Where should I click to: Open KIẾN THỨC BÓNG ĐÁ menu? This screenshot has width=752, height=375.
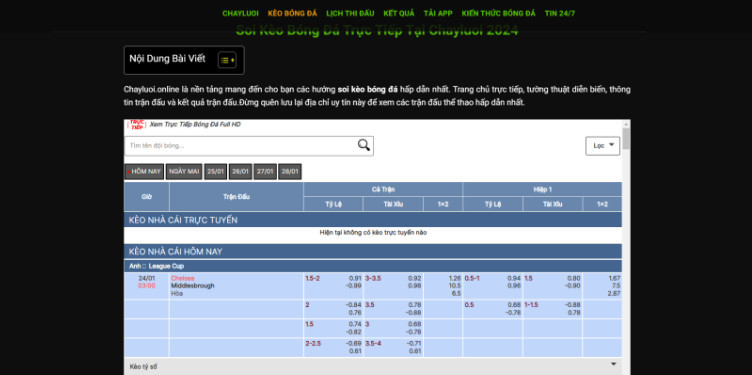click(499, 13)
